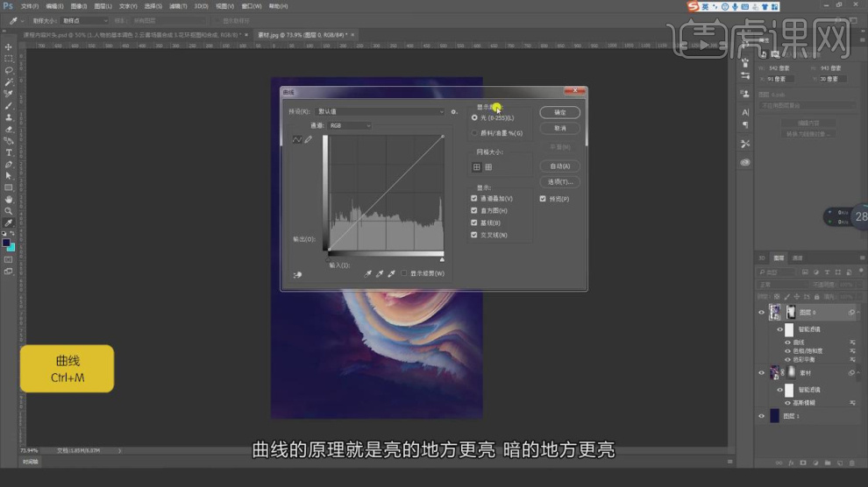Click the new group folder icon
The image size is (868, 487).
pyautogui.click(x=828, y=462)
